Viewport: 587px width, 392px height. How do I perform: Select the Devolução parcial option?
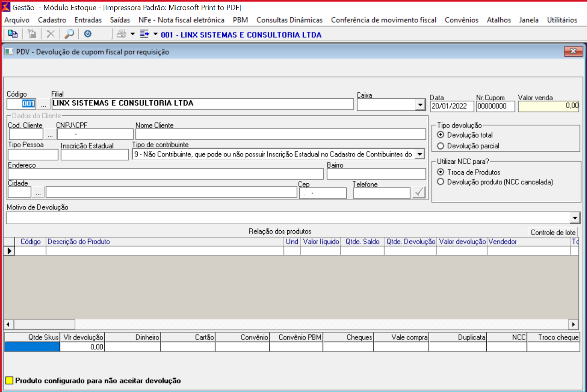(441, 146)
